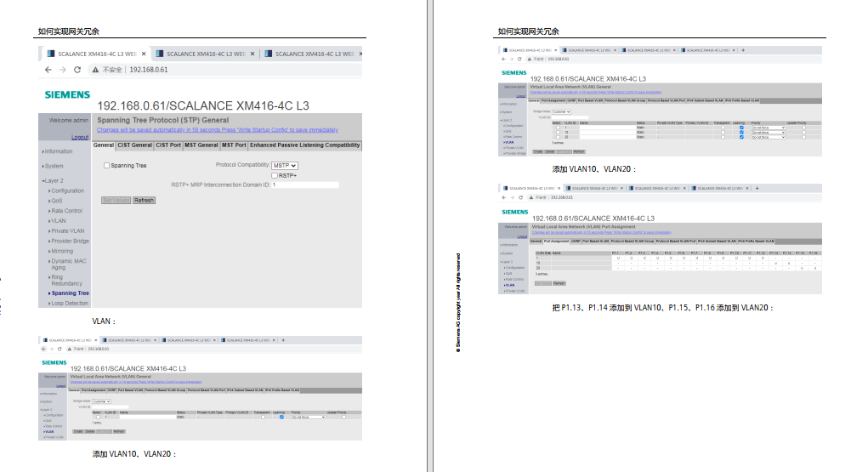Screen dimensions: 868x472
Task: Close the first SCALANCE browser tab above STP page
Action: (144, 54)
